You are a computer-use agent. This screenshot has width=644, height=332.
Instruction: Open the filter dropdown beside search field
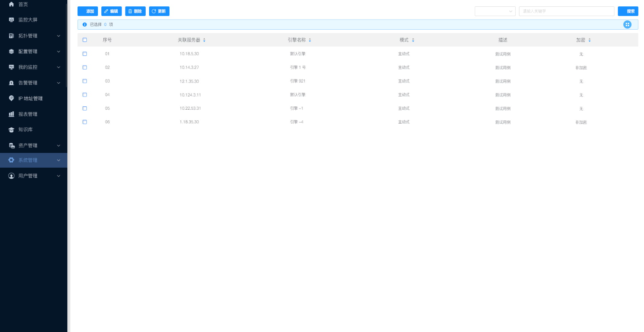pos(495,11)
